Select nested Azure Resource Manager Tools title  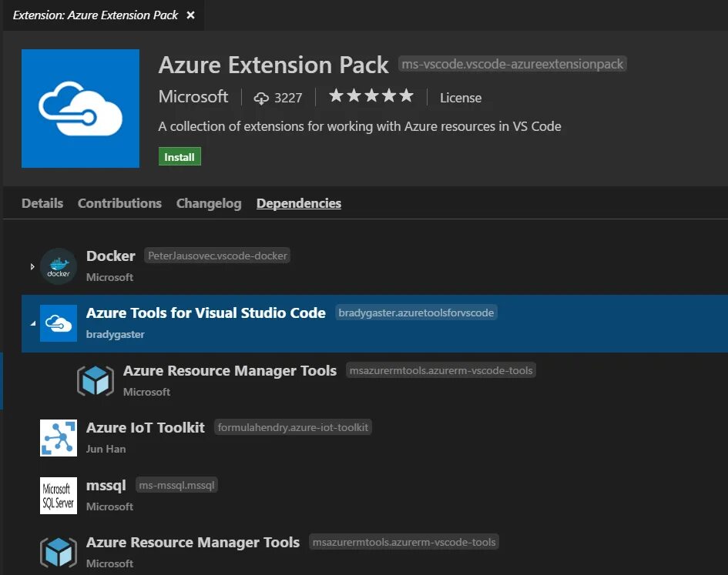[230, 370]
